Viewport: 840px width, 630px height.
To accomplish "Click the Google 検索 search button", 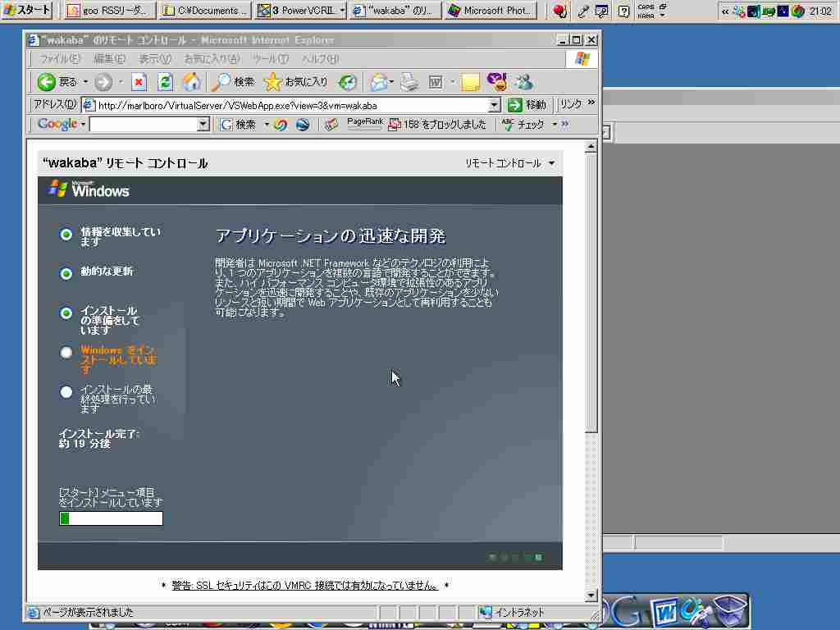I will pos(239,125).
